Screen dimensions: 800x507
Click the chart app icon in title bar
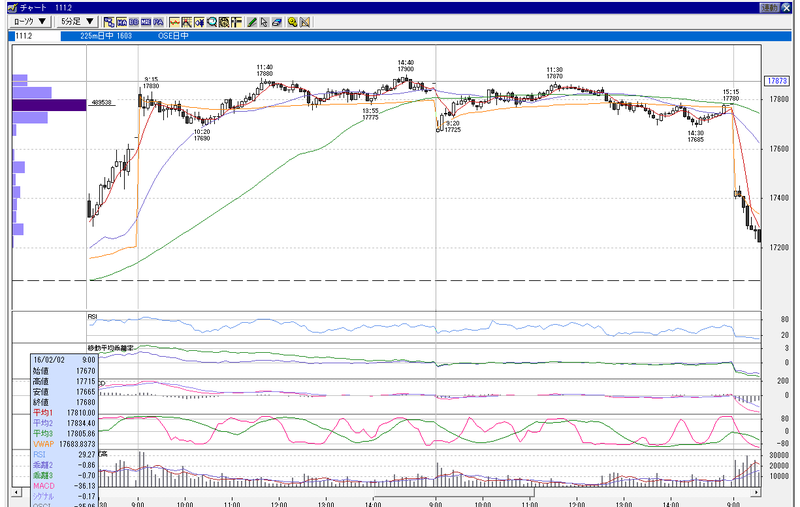(x=12, y=8)
